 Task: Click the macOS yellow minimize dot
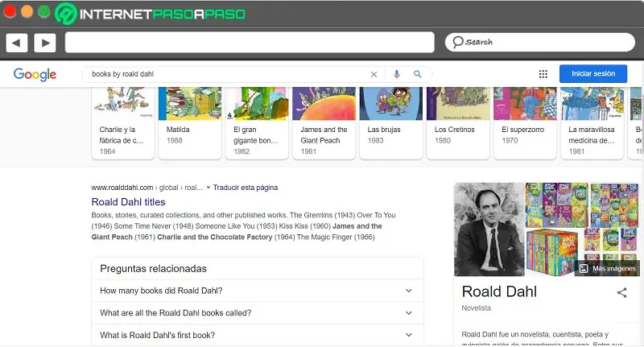[x=27, y=12]
